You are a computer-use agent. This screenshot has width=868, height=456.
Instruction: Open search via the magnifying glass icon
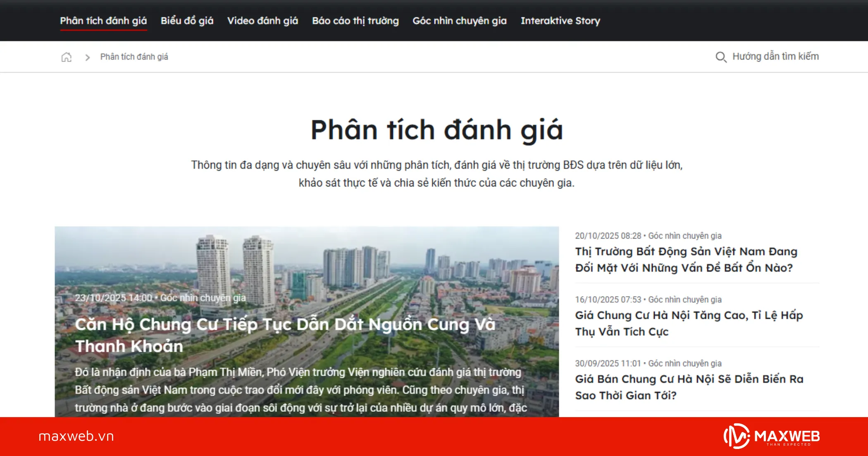click(x=721, y=57)
